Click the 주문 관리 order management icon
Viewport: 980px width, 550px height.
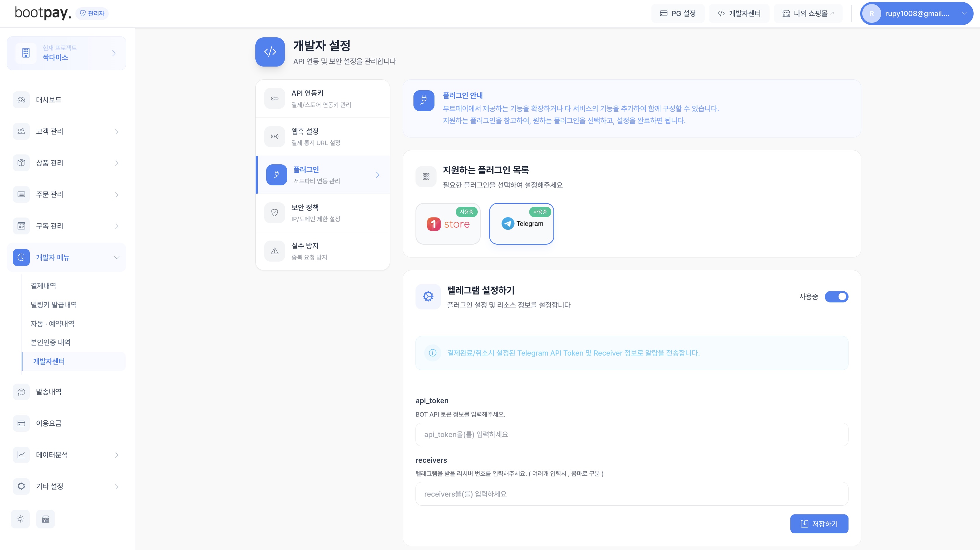[x=21, y=194]
